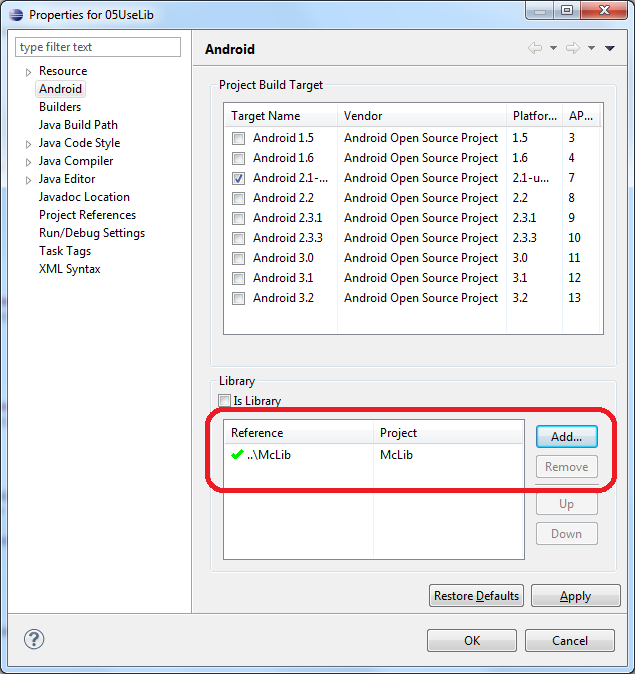
Task: Click the Project column header
Action: pos(448,432)
